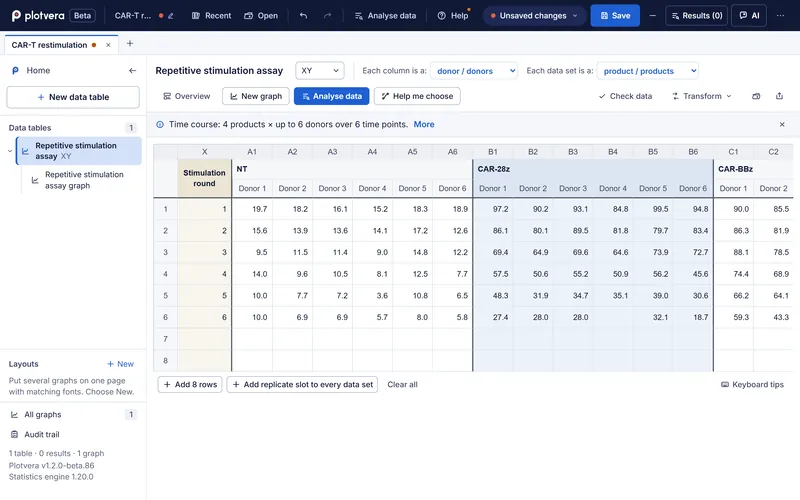Viewport: 800px width, 500px height.
Task: Click the cell containing 59.3
Action: (x=733, y=317)
